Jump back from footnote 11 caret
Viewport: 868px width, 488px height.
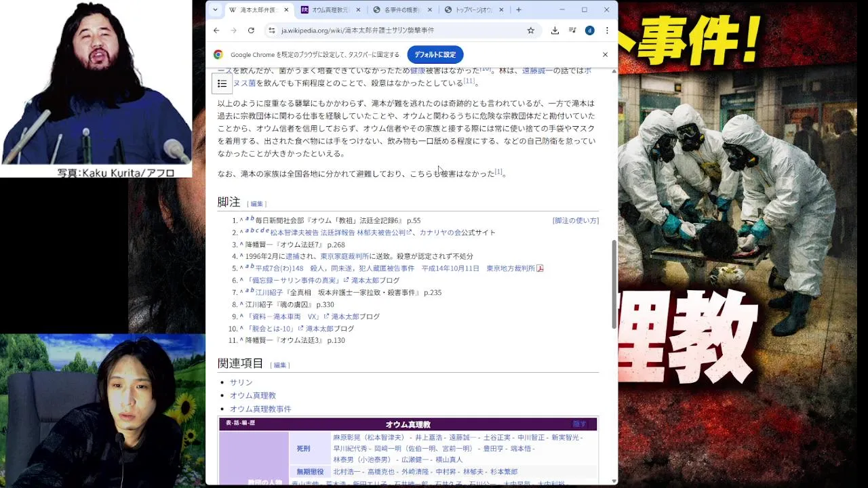tap(241, 340)
